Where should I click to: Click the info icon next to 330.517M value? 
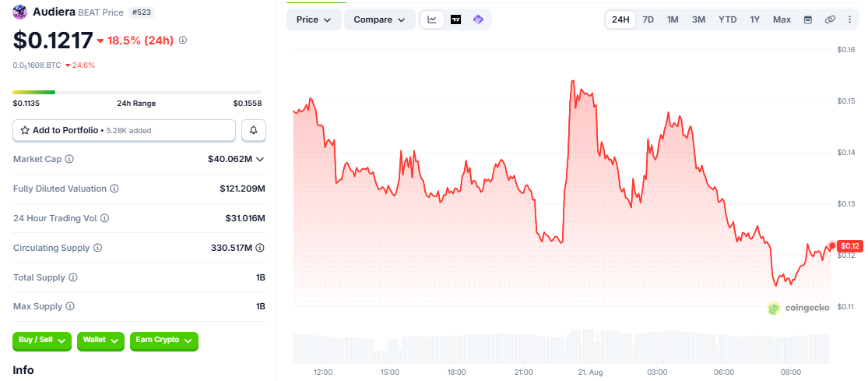coord(260,248)
